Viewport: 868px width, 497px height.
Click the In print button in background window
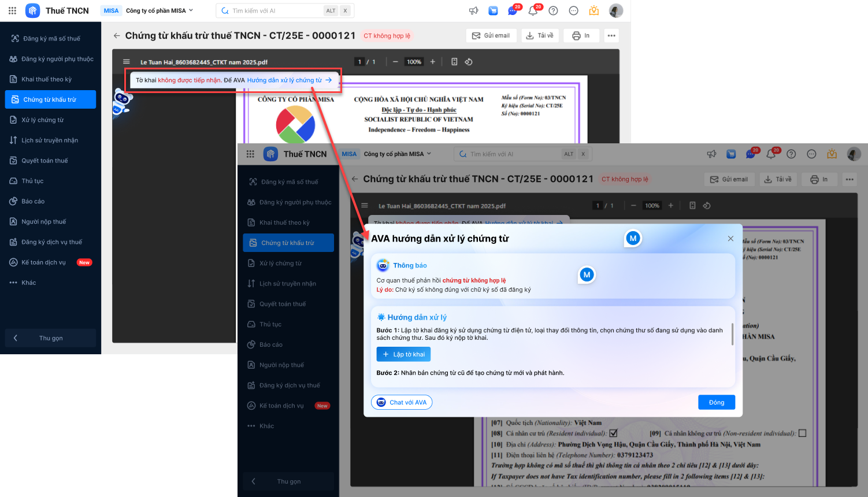pos(581,36)
